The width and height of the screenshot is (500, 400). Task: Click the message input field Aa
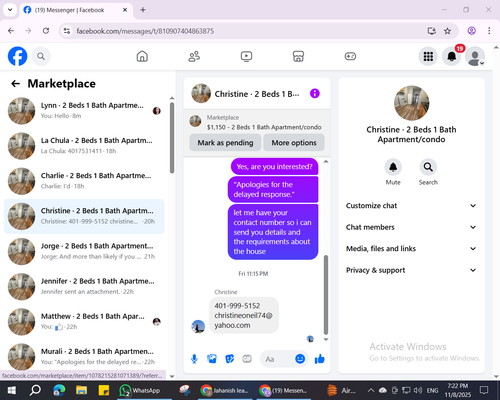pyautogui.click(x=277, y=359)
